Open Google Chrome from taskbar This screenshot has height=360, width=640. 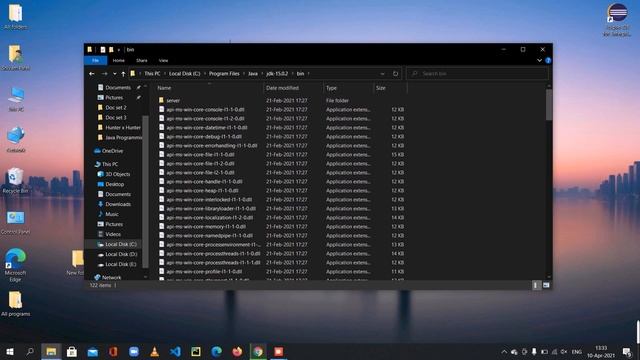pyautogui.click(x=258, y=352)
